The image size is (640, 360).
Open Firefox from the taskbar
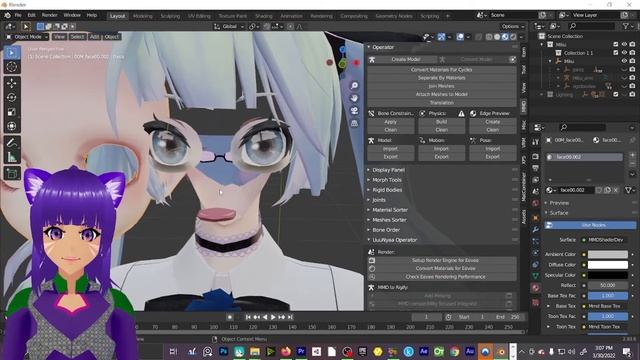[x=286, y=351]
